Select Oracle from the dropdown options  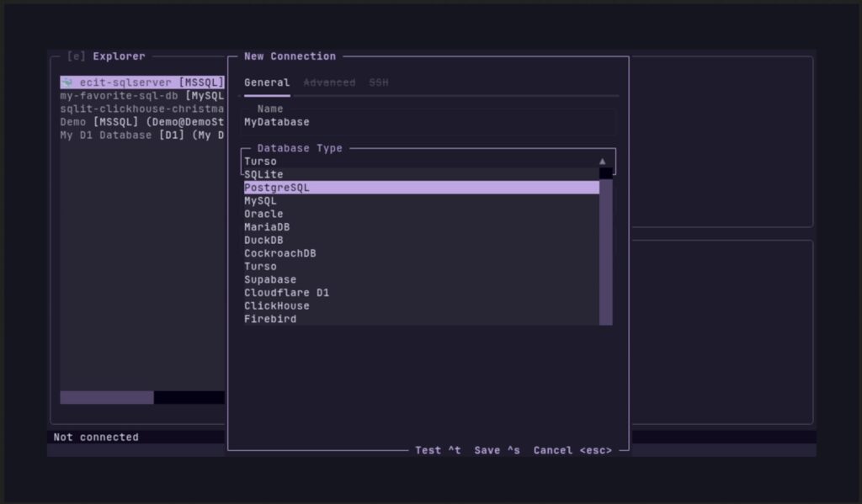pyautogui.click(x=263, y=214)
